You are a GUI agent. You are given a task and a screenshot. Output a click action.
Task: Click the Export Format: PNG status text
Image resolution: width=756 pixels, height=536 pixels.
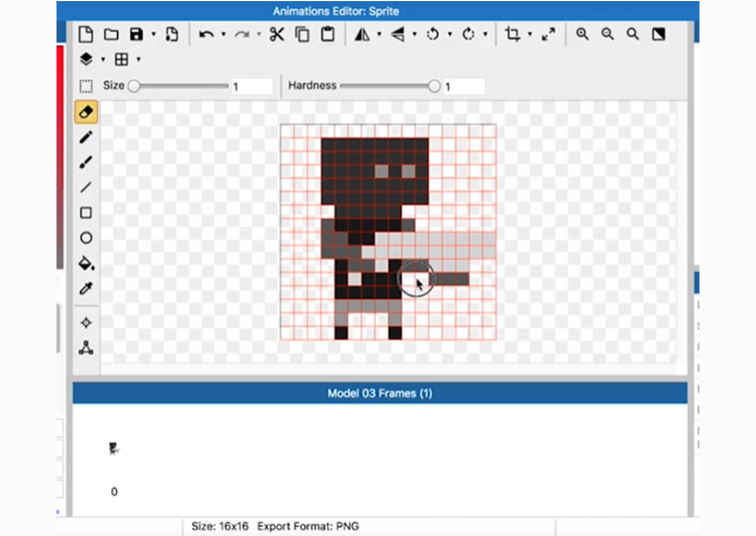click(308, 526)
